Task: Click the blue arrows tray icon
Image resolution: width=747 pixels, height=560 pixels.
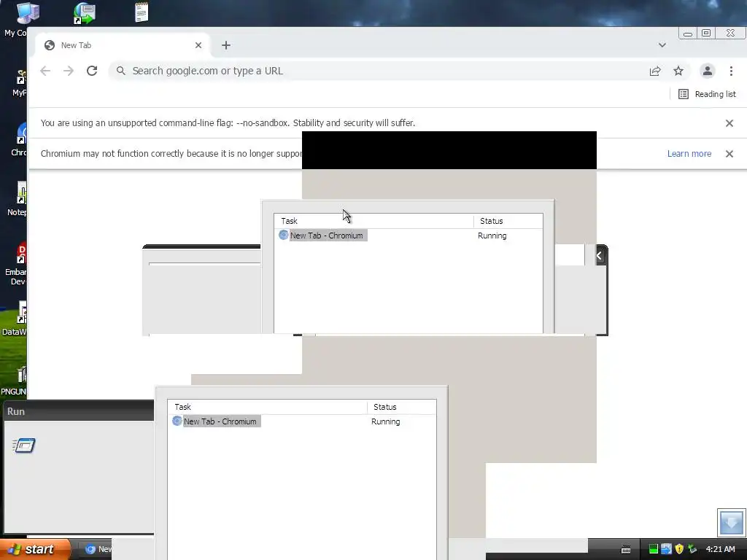Action: pyautogui.click(x=666, y=550)
